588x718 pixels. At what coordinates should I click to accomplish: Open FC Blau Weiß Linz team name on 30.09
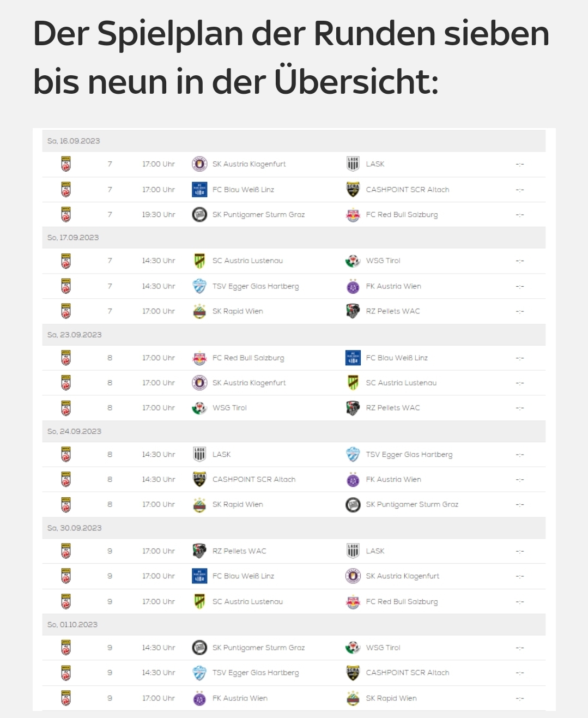pos(243,576)
